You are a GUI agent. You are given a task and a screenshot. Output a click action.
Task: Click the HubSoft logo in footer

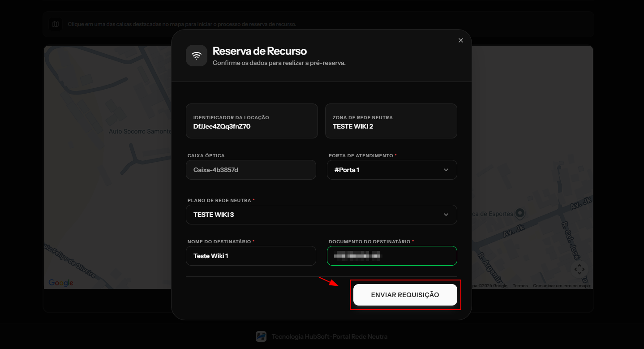pos(261,336)
